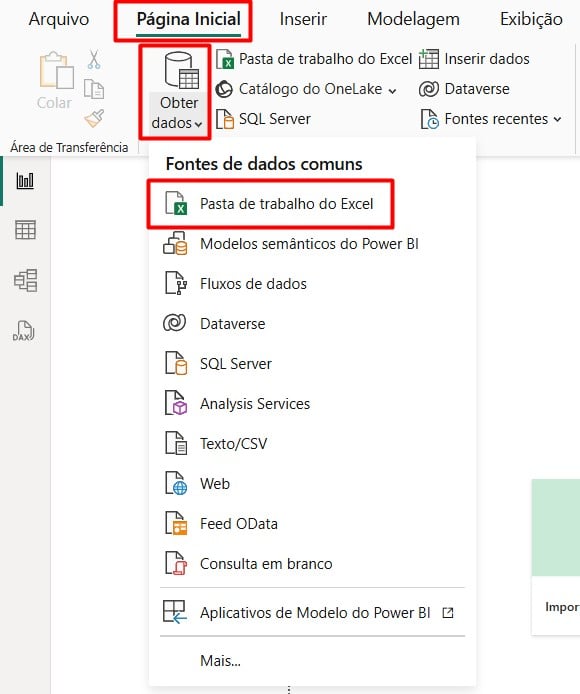Click the Consulta em branco scroll icon
This screenshot has width=580, height=694.
175,563
